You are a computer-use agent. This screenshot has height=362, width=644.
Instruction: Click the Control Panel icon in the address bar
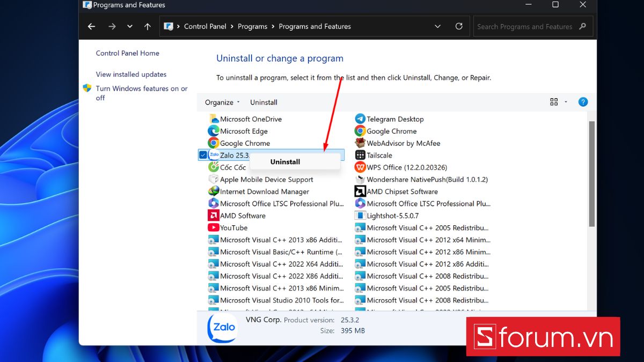(169, 26)
